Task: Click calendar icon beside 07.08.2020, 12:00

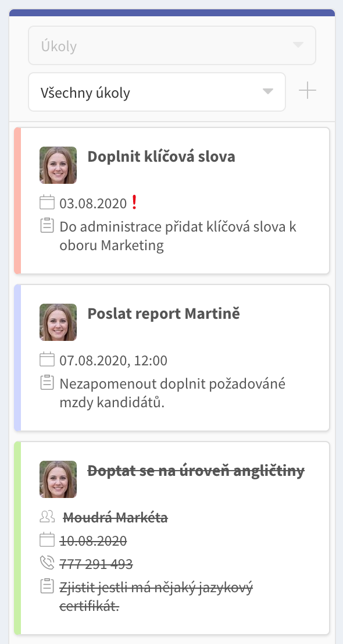Action: pyautogui.click(x=47, y=360)
